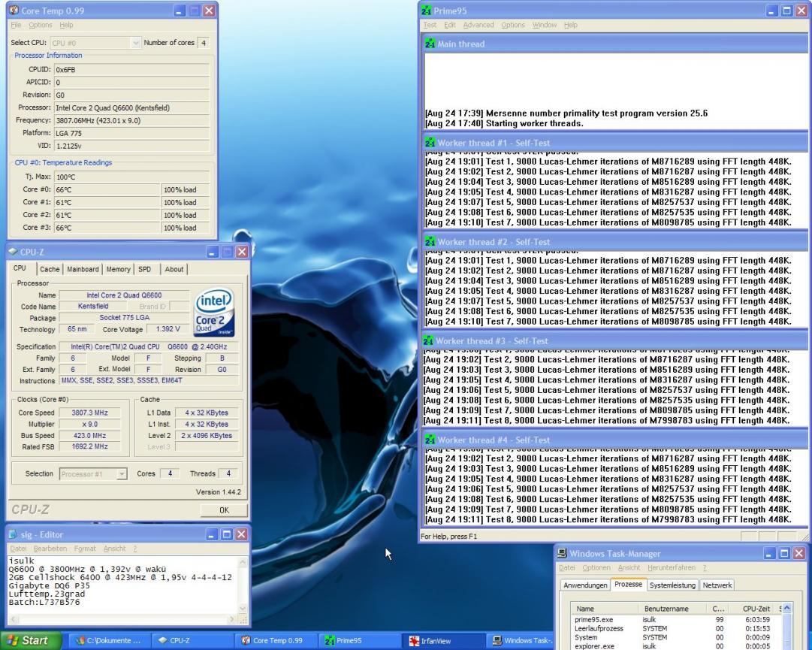The width and height of the screenshot is (812, 650).
Task: Switch to the Mainboard tab in CPU-Z
Action: coord(83,269)
